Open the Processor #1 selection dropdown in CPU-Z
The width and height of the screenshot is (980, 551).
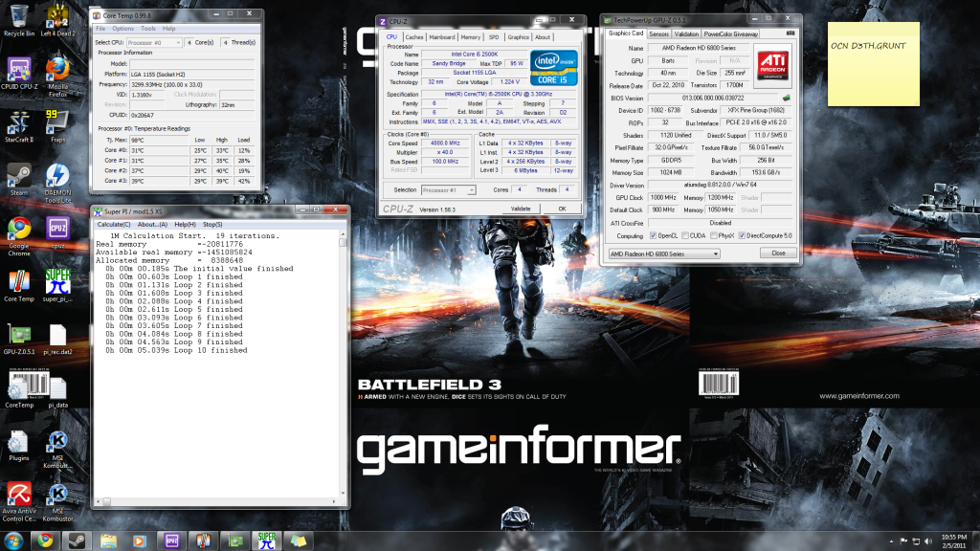(x=449, y=190)
